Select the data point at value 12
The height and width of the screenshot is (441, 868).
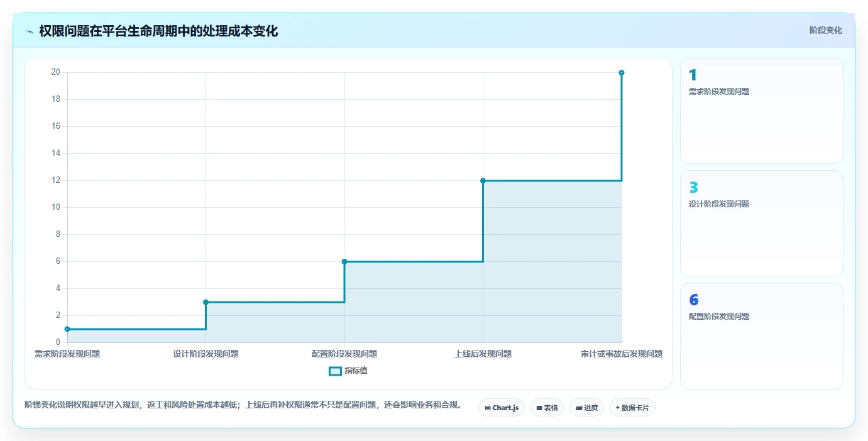pyautogui.click(x=483, y=180)
